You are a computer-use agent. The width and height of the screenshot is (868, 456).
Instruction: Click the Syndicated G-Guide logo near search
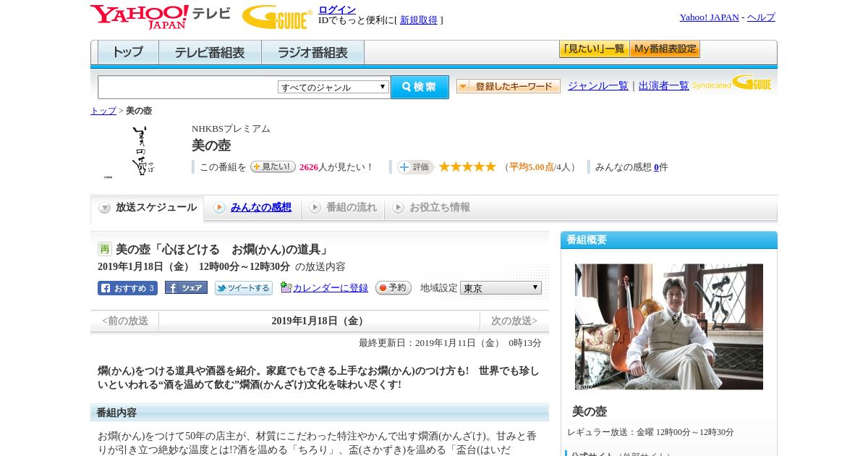[x=732, y=83]
